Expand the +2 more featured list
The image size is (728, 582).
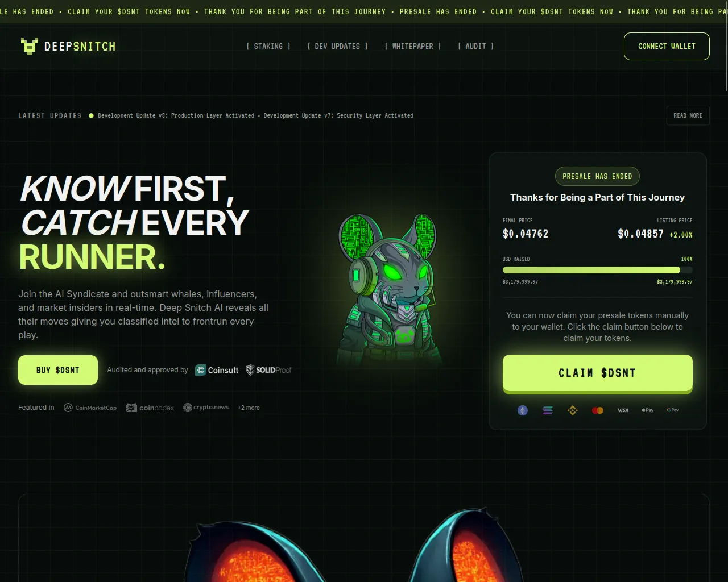tap(249, 408)
